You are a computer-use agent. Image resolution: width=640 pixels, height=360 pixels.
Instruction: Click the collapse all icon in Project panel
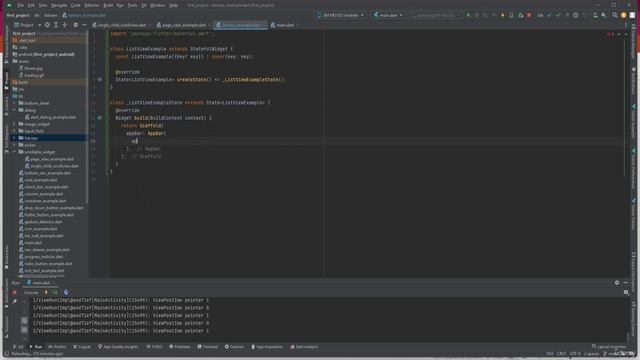pyautogui.click(x=64, y=25)
